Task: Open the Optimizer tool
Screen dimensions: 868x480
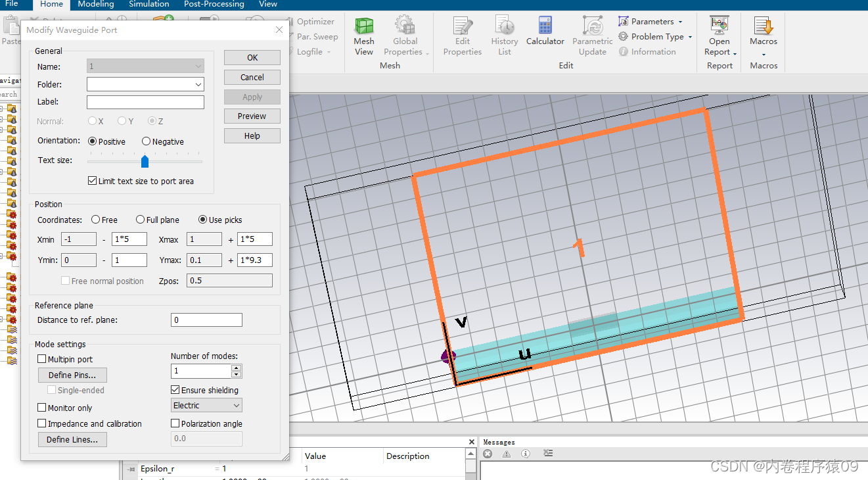Action: (310, 22)
